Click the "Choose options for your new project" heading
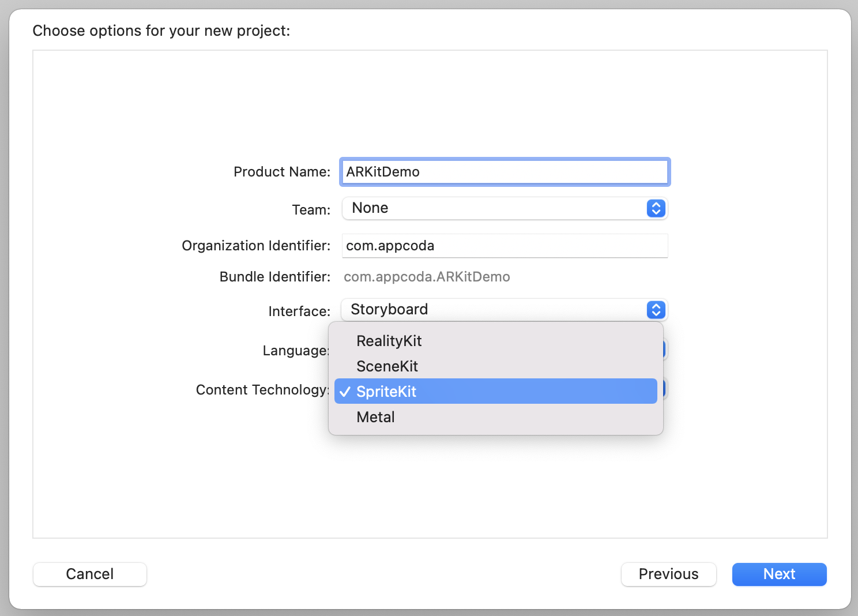Screen dimensions: 858x616 (x=161, y=31)
